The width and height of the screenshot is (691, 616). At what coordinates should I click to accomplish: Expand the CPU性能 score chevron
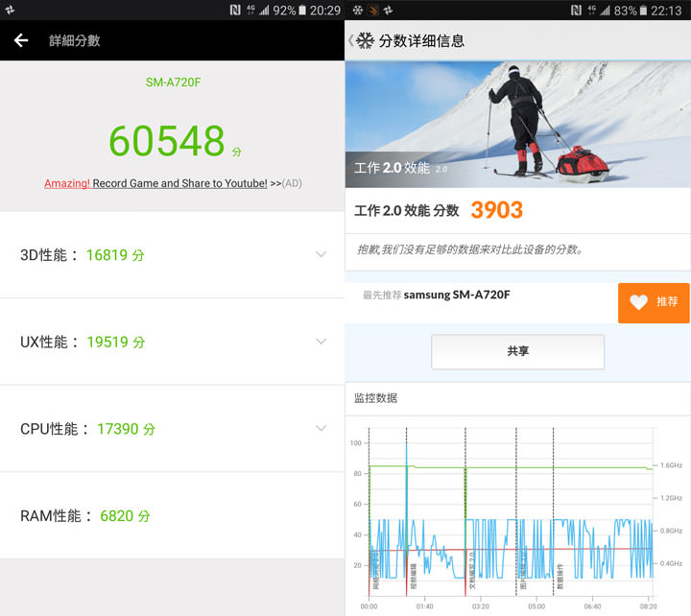[321, 429]
